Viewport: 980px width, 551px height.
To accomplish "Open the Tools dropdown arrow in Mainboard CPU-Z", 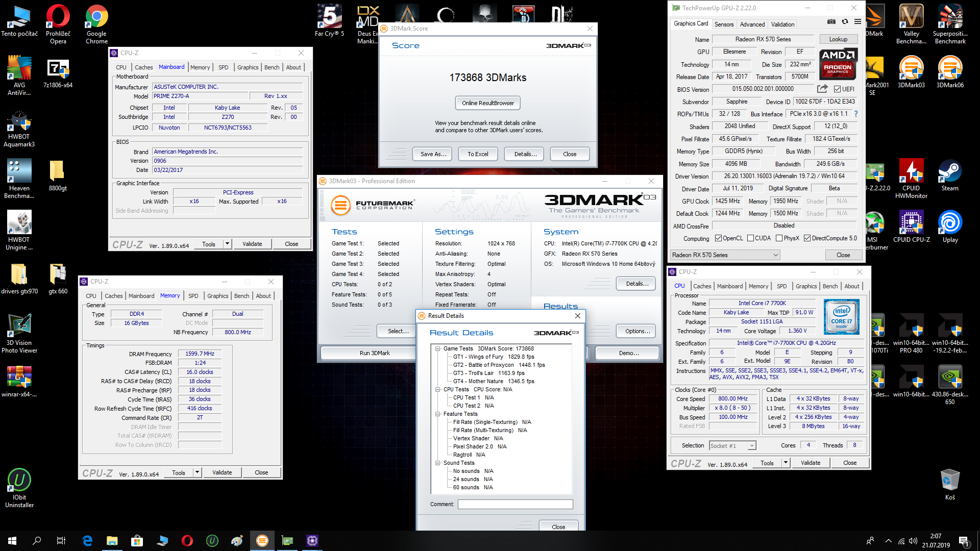I will [x=227, y=244].
